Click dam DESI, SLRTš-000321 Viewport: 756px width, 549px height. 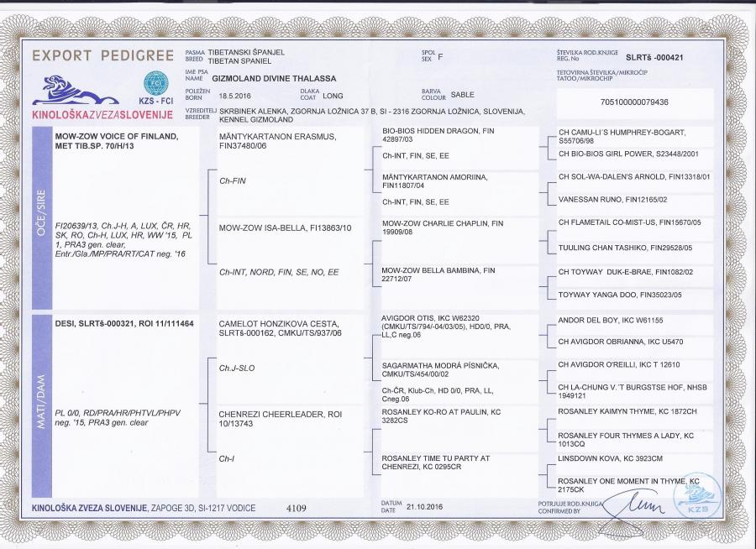pyautogui.click(x=124, y=323)
